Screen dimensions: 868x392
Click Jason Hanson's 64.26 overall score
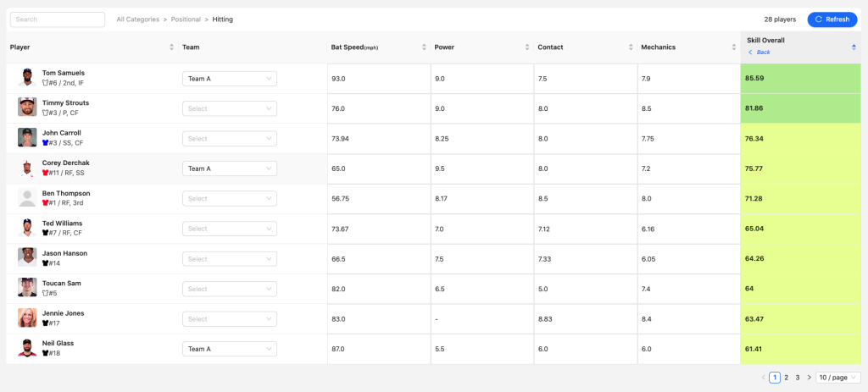[754, 259]
